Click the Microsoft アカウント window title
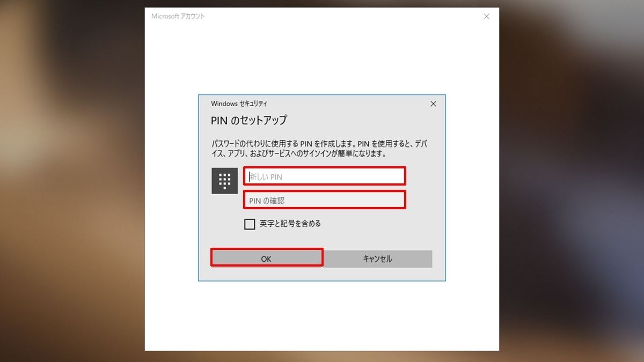This screenshot has width=644, height=362. click(178, 17)
